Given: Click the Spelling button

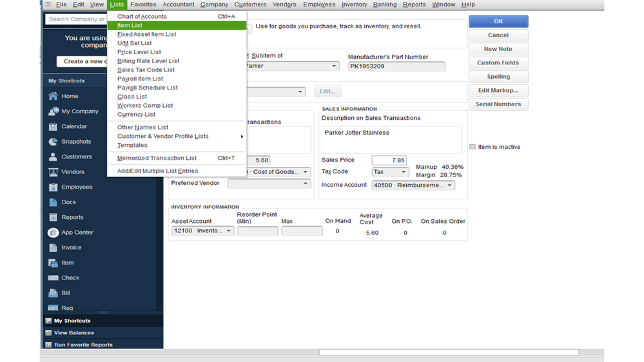Looking at the screenshot, I should (498, 77).
